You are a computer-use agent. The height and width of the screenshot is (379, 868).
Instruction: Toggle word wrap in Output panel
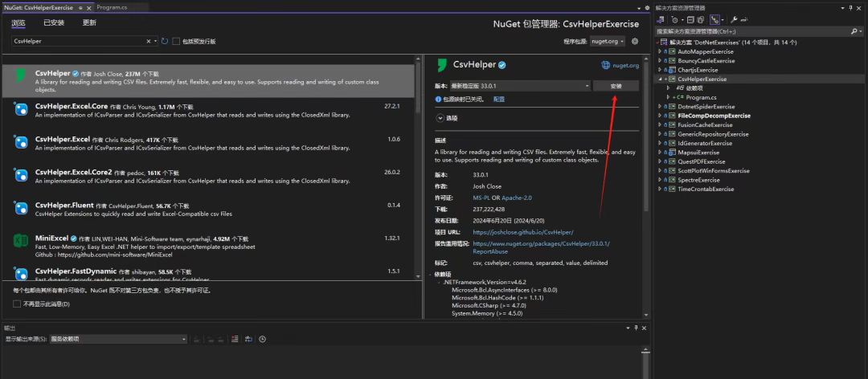(248, 339)
